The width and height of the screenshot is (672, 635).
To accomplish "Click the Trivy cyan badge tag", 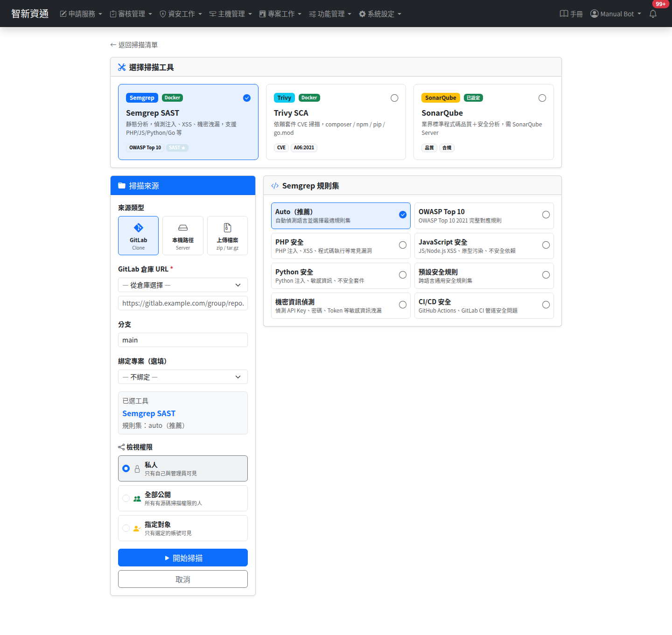I will tap(284, 98).
